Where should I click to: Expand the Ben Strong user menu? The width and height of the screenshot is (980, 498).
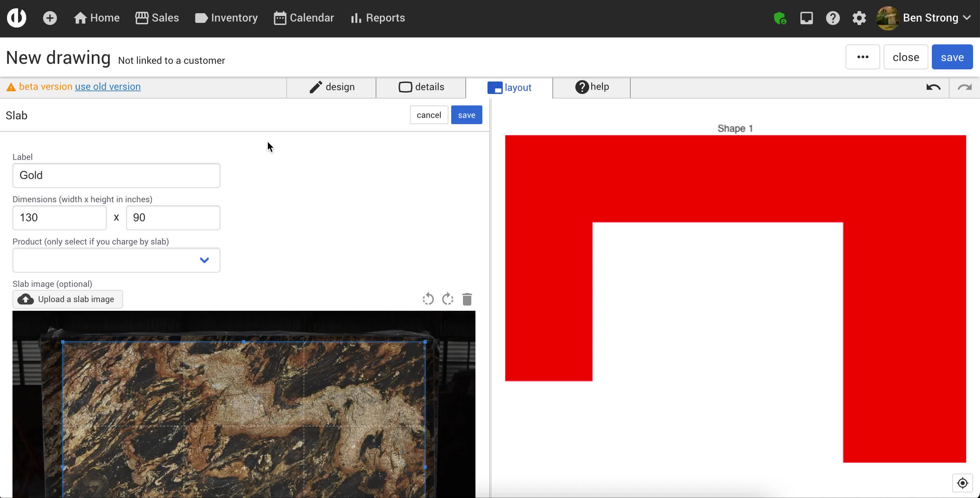[x=930, y=18]
